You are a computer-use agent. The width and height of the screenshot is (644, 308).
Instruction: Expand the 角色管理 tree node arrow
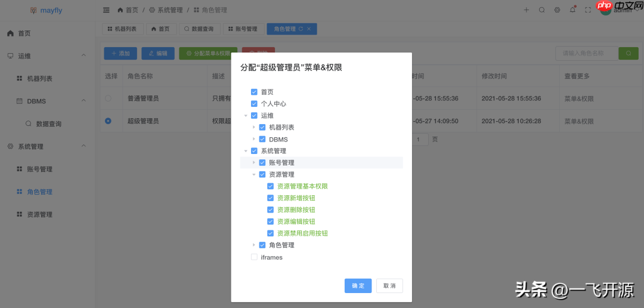[x=254, y=245]
